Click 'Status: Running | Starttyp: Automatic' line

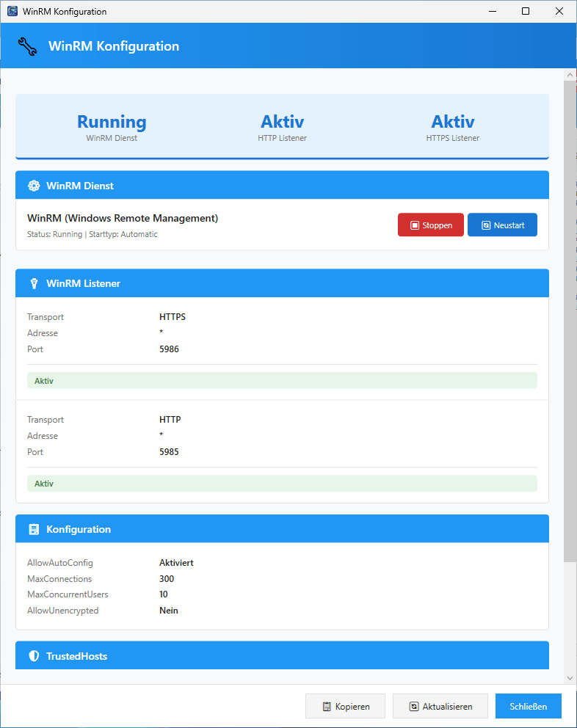[x=92, y=234]
